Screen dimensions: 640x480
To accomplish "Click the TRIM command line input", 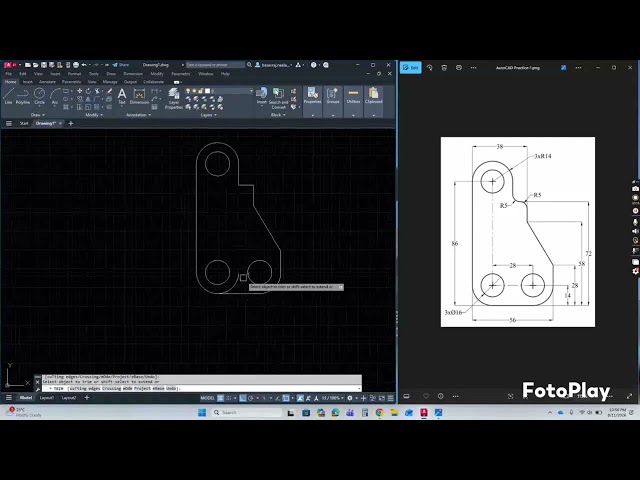I will [x=202, y=389].
